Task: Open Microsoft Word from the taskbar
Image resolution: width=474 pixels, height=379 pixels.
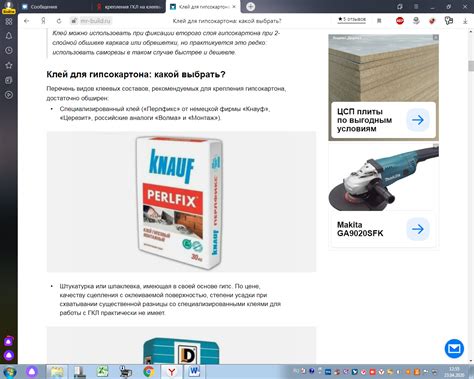Action: pyautogui.click(x=194, y=372)
